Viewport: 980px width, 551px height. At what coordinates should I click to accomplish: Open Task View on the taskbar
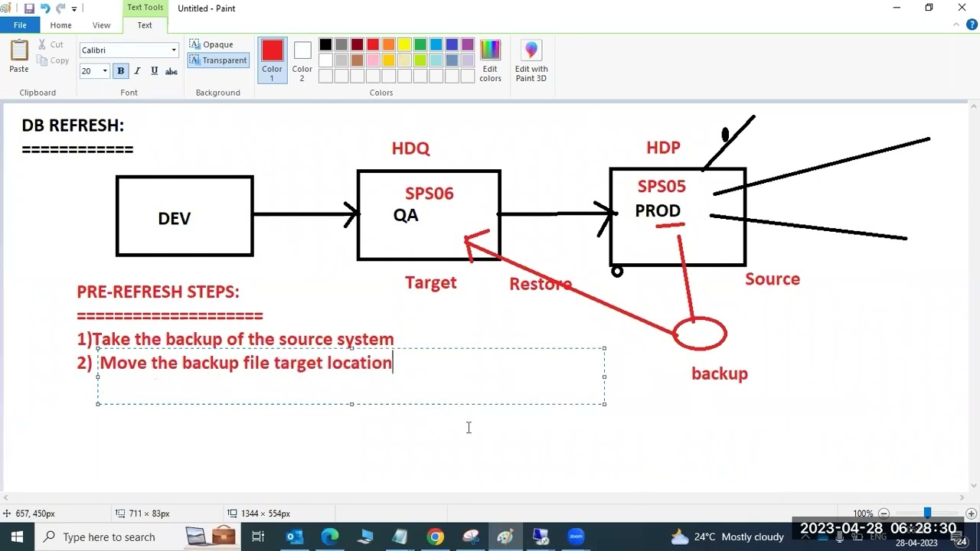coord(258,536)
